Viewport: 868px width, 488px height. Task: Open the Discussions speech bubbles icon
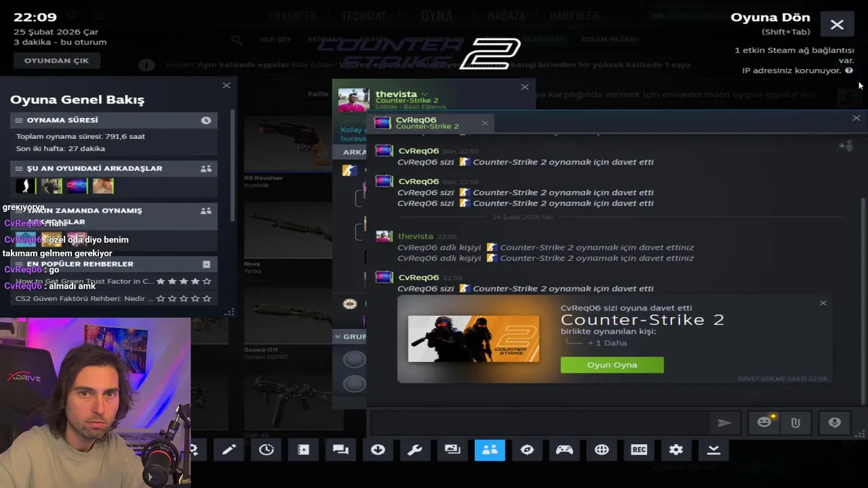pyautogui.click(x=341, y=450)
